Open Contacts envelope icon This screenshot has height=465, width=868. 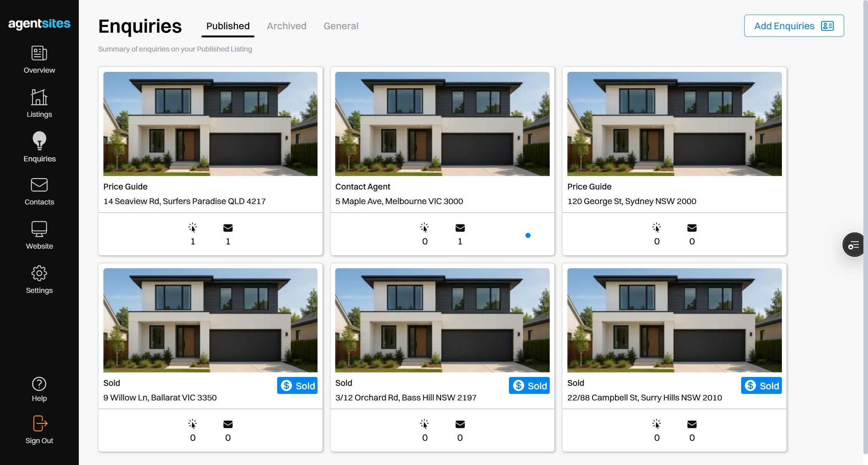[x=39, y=185]
